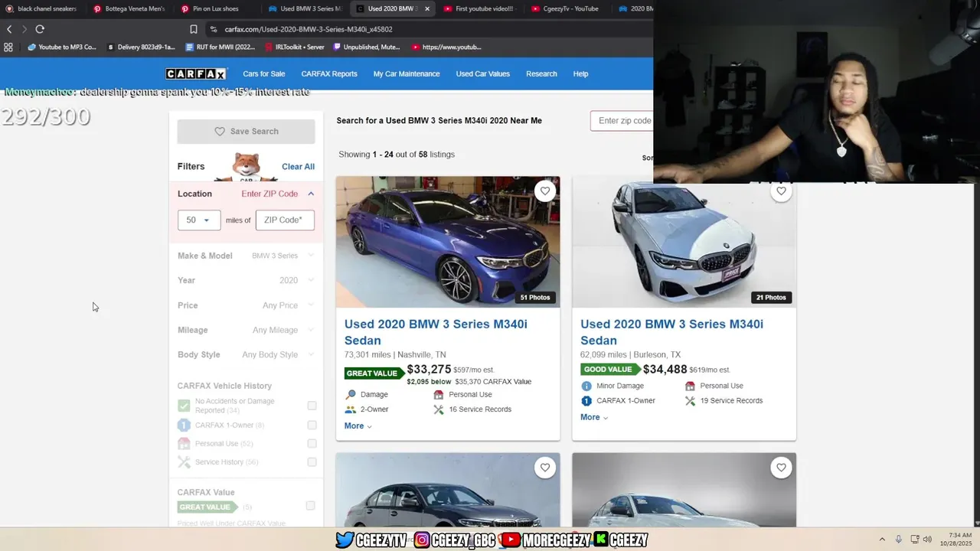980x551 pixels.
Task: Open Used Car Values menu
Action: [483, 73]
